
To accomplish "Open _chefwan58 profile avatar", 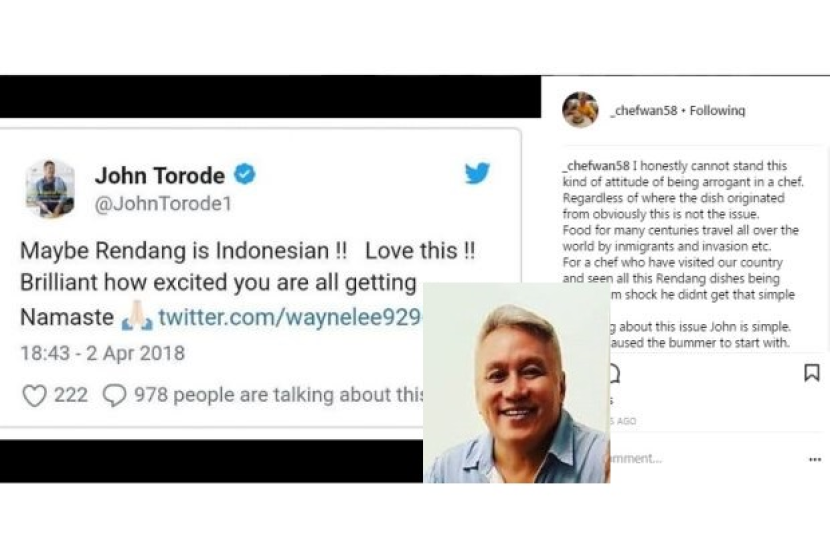I will [x=580, y=110].
